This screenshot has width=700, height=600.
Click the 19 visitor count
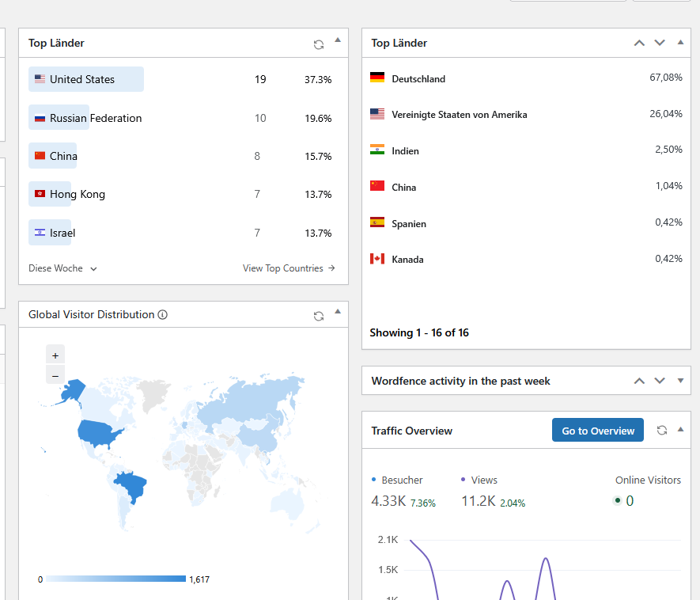tap(260, 79)
